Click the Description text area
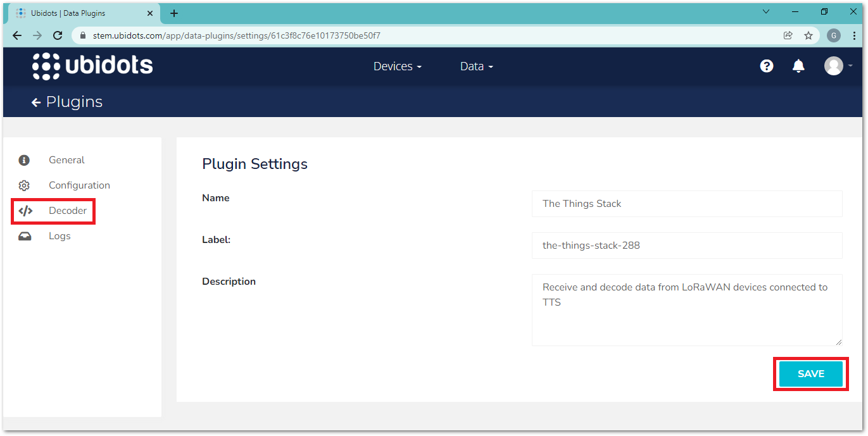 tap(686, 309)
